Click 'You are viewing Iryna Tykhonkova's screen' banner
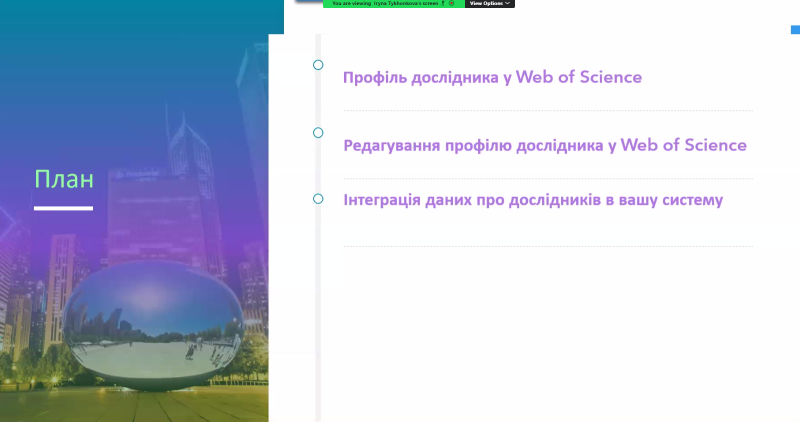 393,4
